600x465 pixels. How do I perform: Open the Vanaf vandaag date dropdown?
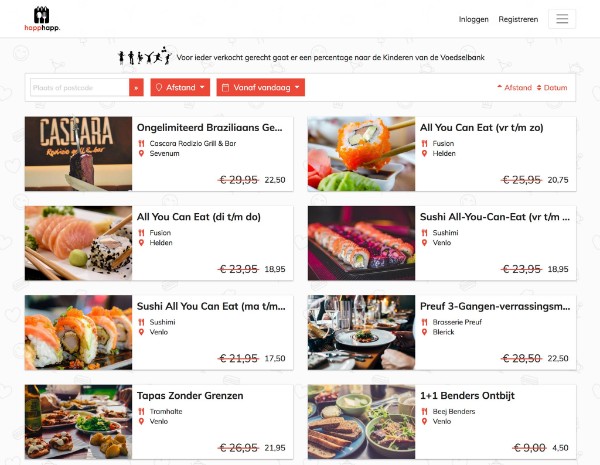pyautogui.click(x=261, y=88)
